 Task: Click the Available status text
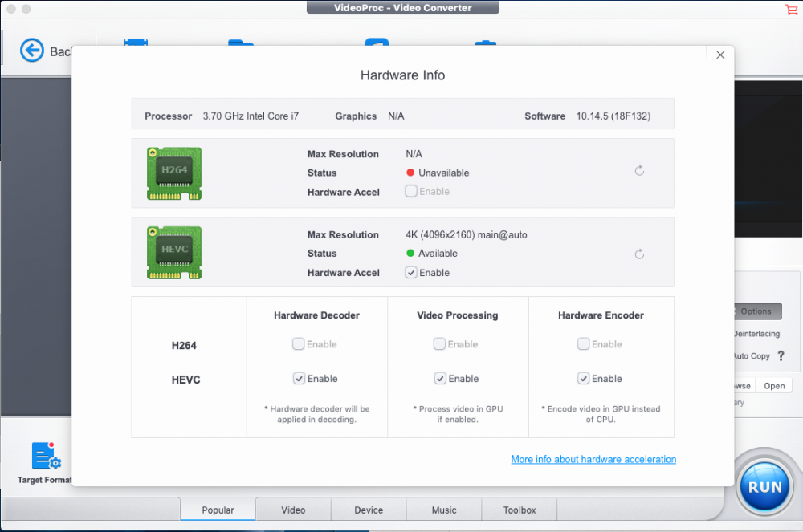pos(438,254)
